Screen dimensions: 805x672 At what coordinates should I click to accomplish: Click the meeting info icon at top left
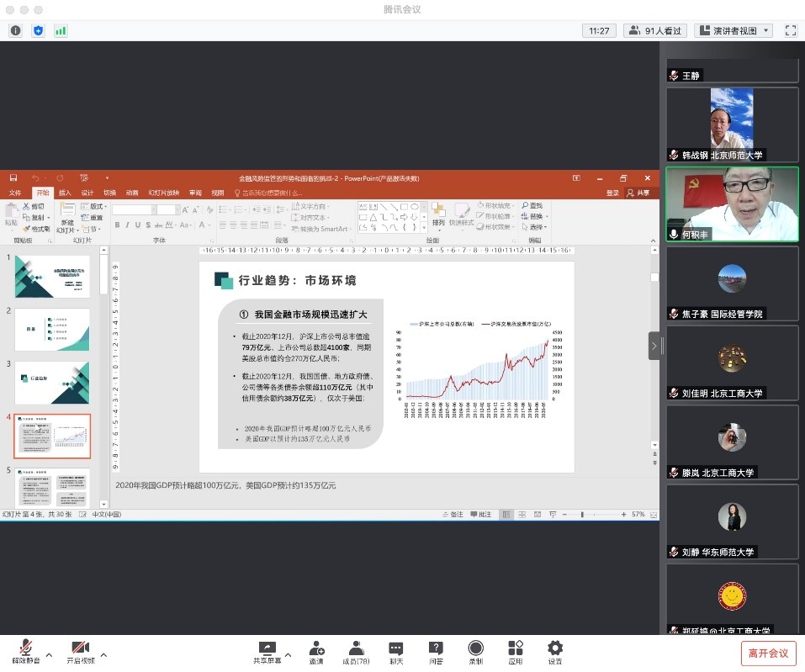coord(15,30)
